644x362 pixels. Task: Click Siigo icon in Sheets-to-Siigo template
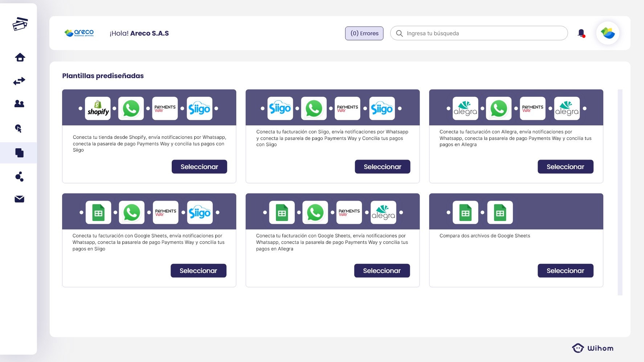(x=200, y=212)
